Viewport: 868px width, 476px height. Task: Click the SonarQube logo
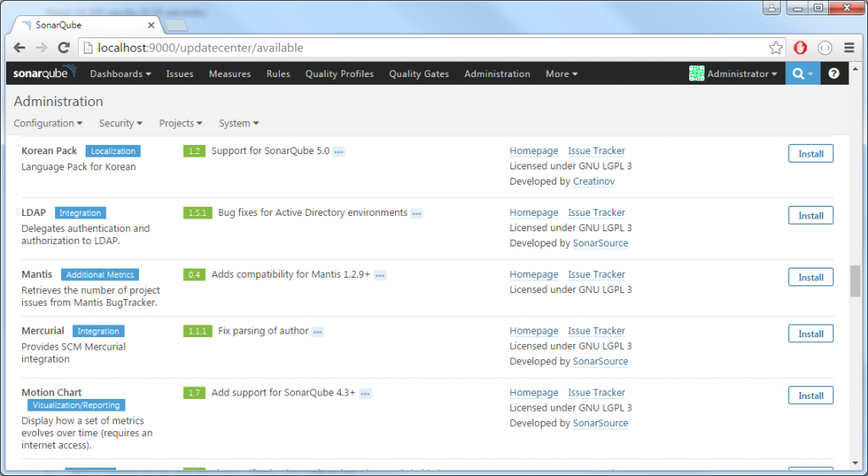(x=44, y=73)
